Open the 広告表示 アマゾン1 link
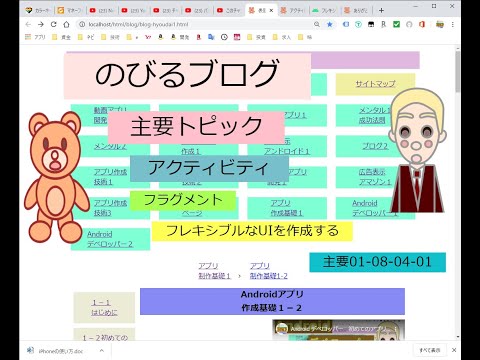The height and width of the screenshot is (360, 480). coord(374,177)
